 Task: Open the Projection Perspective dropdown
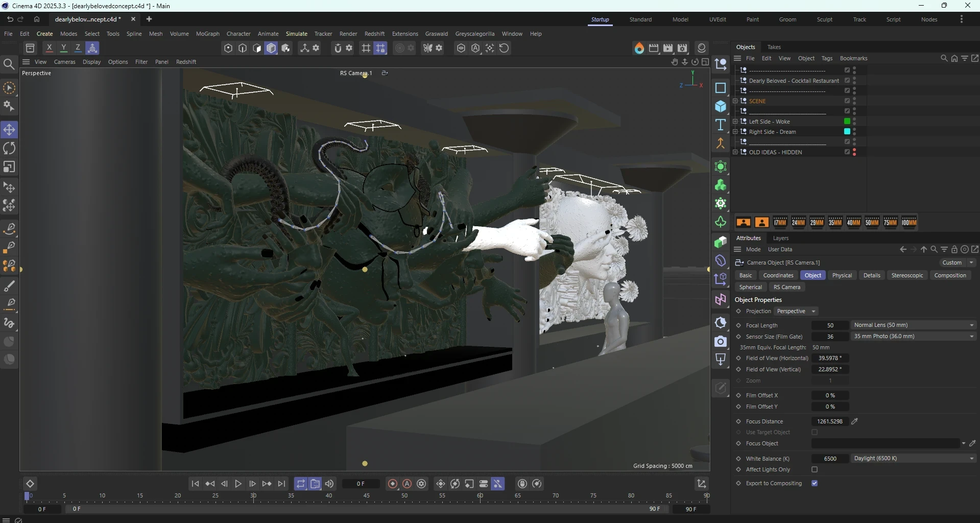click(796, 311)
